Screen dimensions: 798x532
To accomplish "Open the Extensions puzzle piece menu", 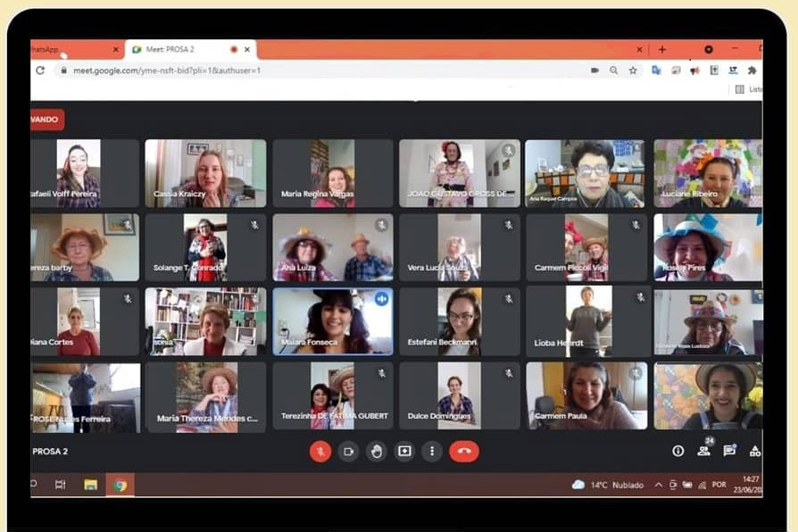I will point(752,71).
